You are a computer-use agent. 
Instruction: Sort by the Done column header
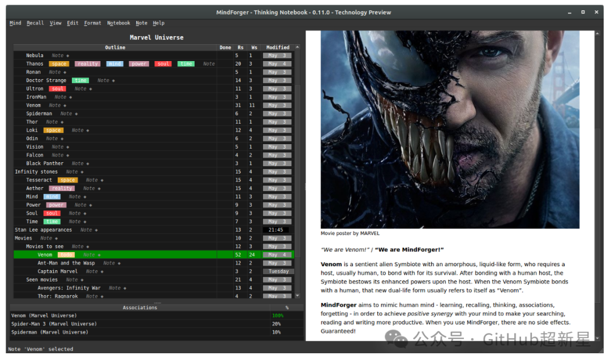pos(225,47)
